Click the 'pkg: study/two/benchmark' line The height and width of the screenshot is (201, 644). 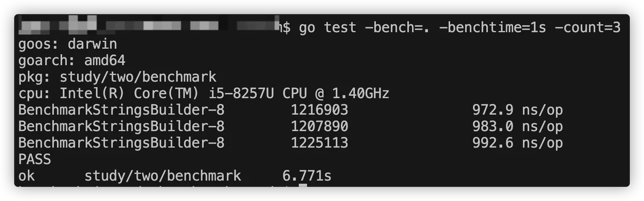[x=117, y=77]
